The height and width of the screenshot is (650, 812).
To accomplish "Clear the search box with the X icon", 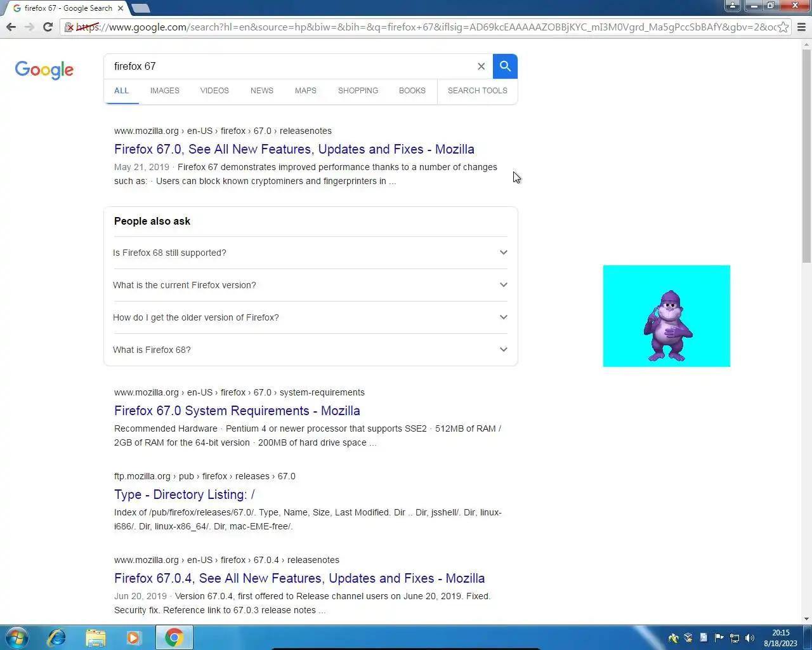I will tap(481, 66).
